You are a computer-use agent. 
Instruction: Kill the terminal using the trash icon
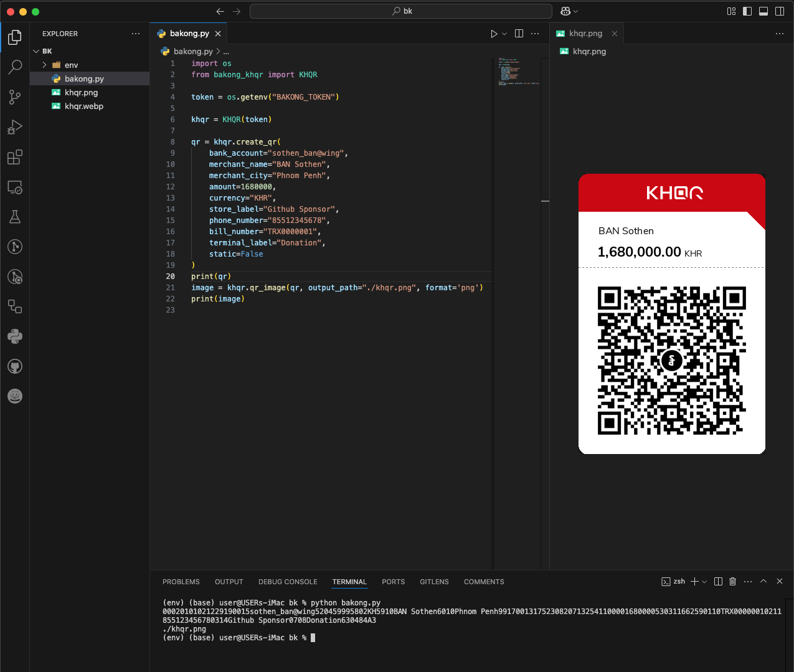[x=732, y=581]
